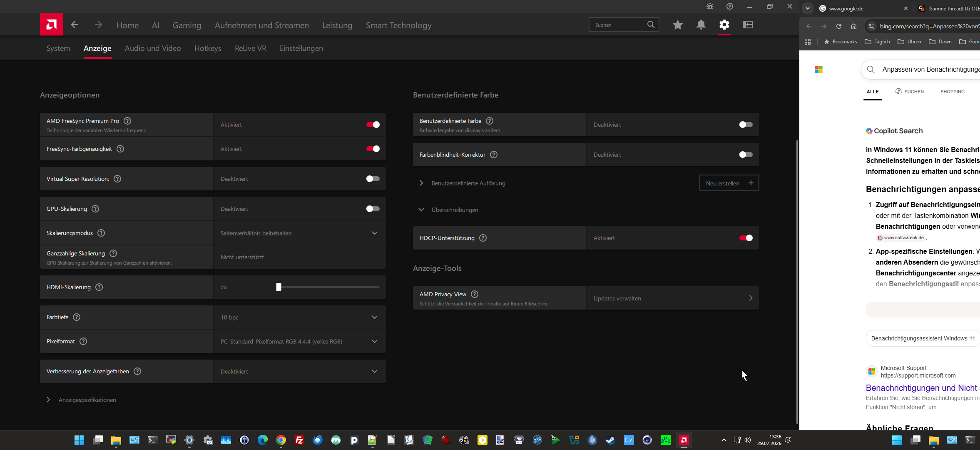980x450 pixels.
Task: Open notifications bell icon
Action: 701,25
